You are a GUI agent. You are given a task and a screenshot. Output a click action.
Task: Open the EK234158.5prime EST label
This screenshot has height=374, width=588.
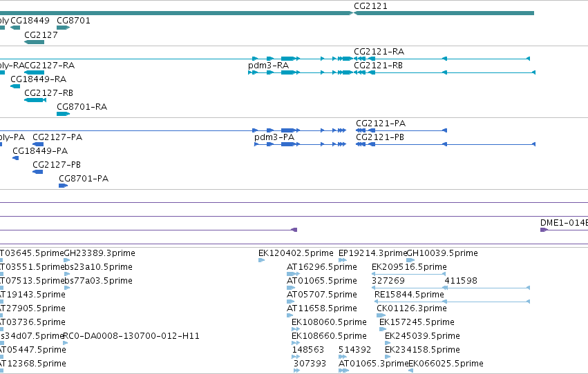(x=422, y=350)
